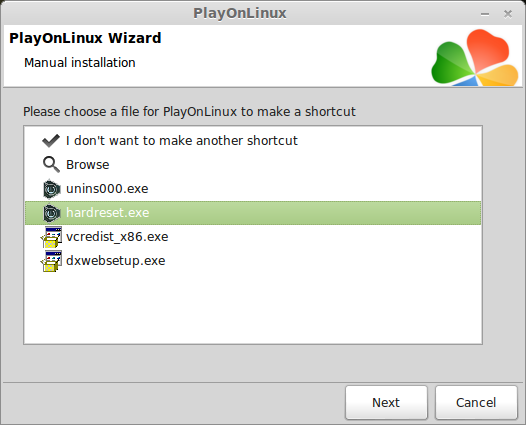Select "I don't want to make another shortcut"
The width and height of the screenshot is (526, 425).
[181, 141]
